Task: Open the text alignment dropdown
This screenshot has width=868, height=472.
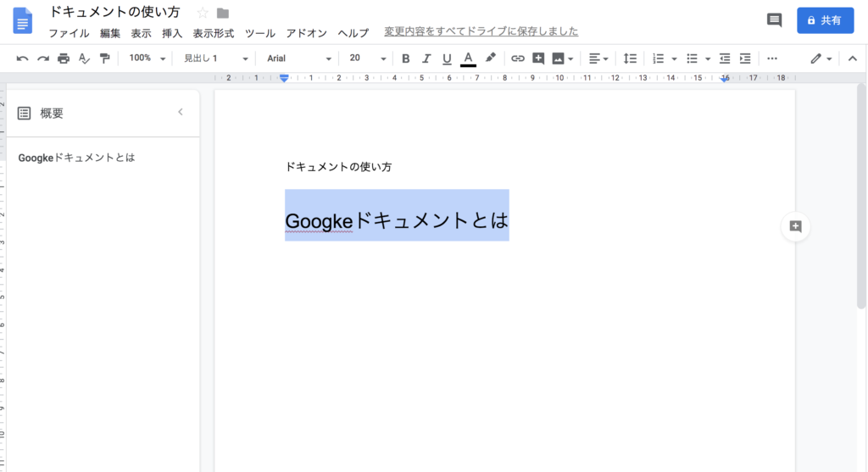Action: 598,58
